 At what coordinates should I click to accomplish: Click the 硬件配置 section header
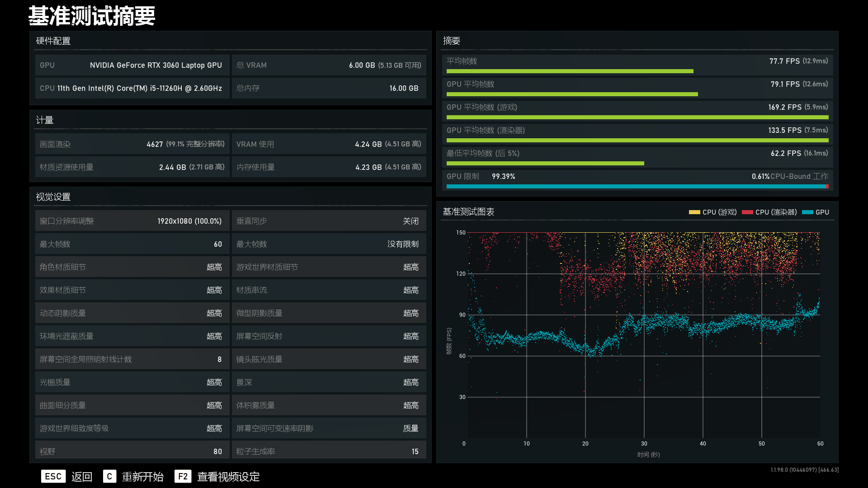[53, 41]
